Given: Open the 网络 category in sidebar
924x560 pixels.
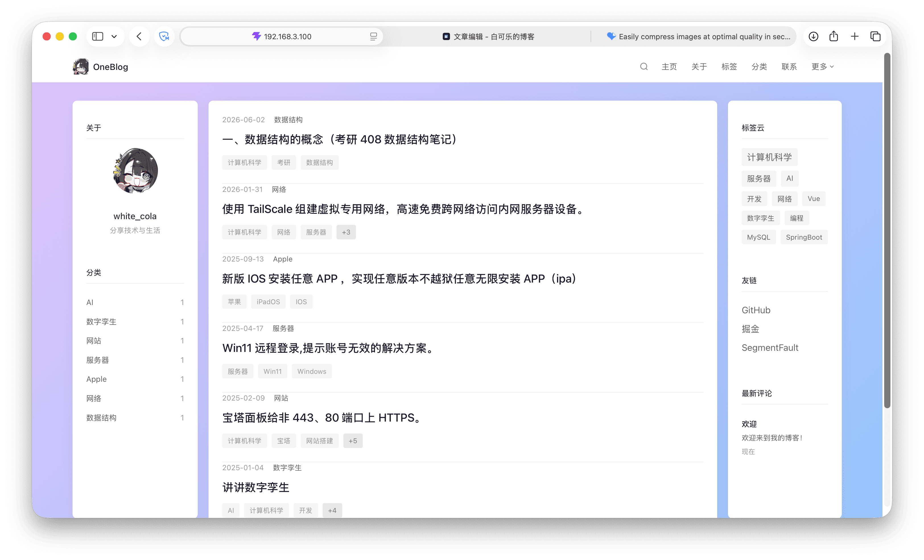Looking at the screenshot, I should [x=135, y=399].
